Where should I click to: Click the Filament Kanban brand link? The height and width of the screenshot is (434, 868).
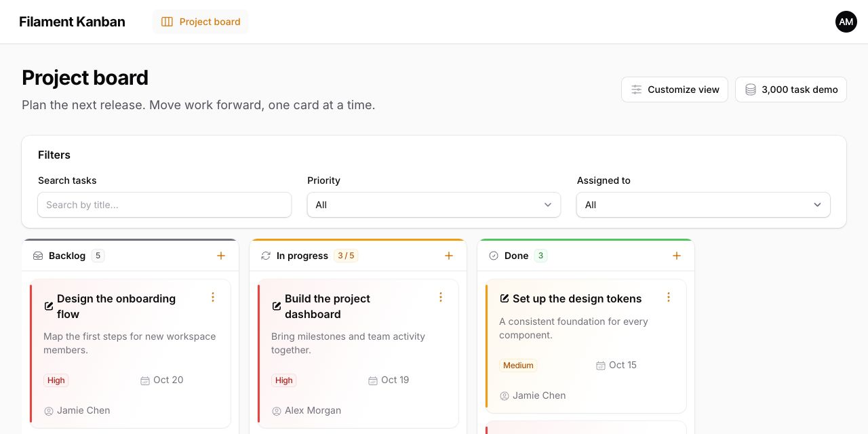(x=72, y=22)
